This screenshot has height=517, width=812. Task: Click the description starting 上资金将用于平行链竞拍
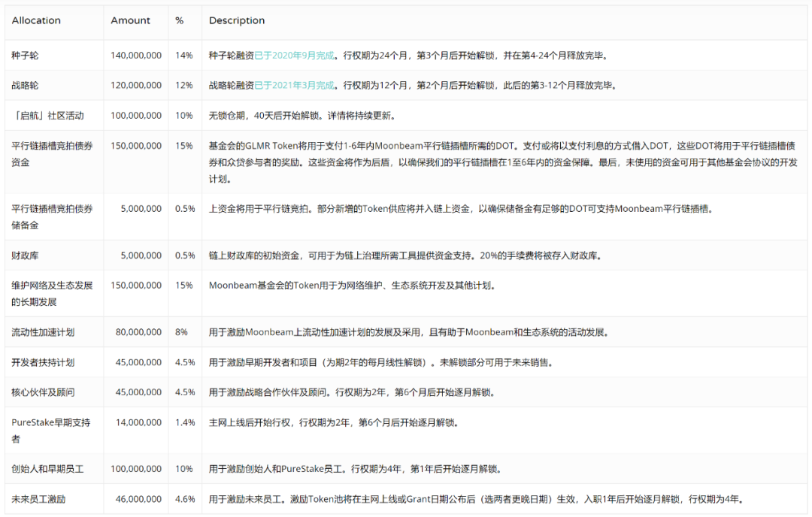click(462, 209)
